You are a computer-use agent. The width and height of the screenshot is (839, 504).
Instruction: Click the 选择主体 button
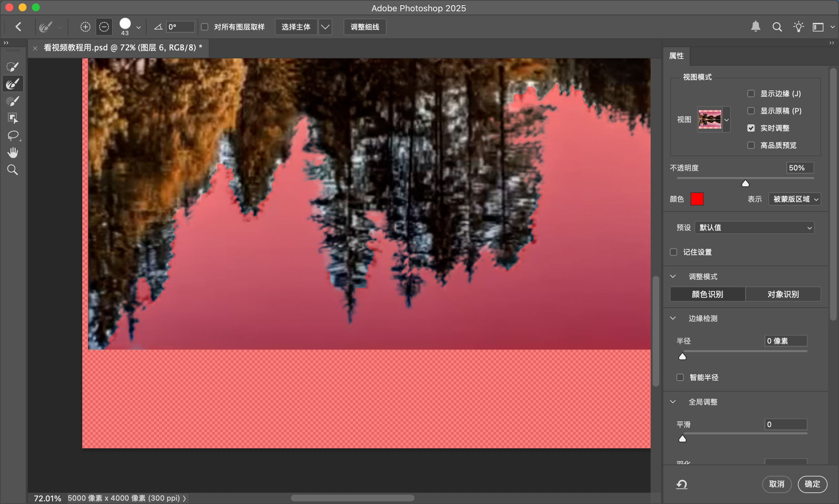[296, 27]
